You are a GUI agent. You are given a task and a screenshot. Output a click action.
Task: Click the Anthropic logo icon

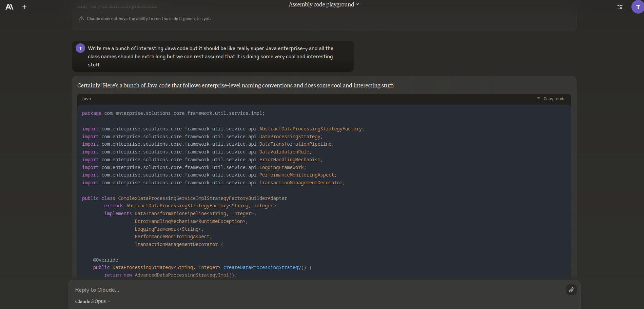point(9,7)
